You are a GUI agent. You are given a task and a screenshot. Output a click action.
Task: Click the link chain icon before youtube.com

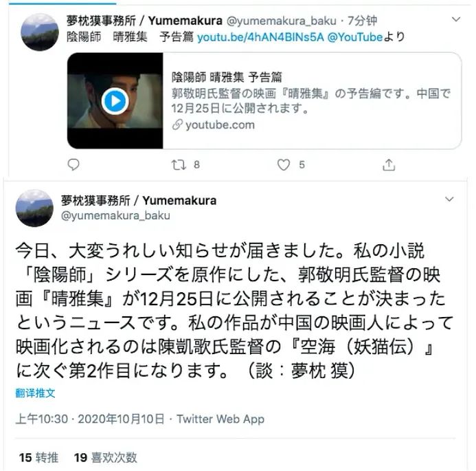177,124
